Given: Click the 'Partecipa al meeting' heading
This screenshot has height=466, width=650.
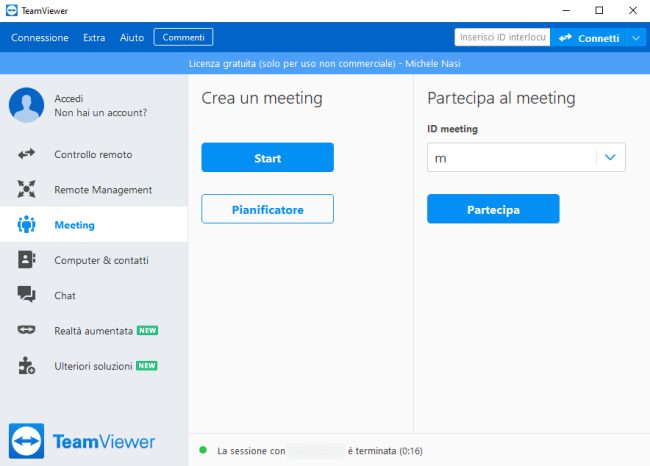Looking at the screenshot, I should 501,99.
